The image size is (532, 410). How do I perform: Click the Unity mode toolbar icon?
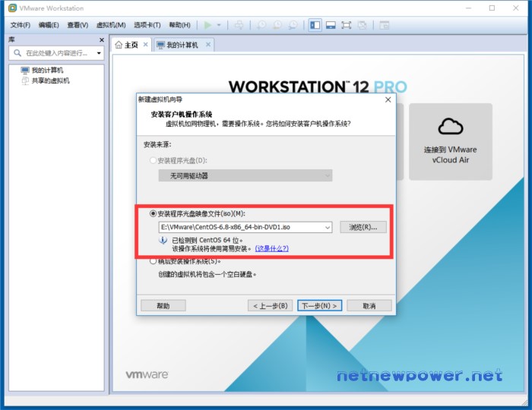pyautogui.click(x=362, y=25)
